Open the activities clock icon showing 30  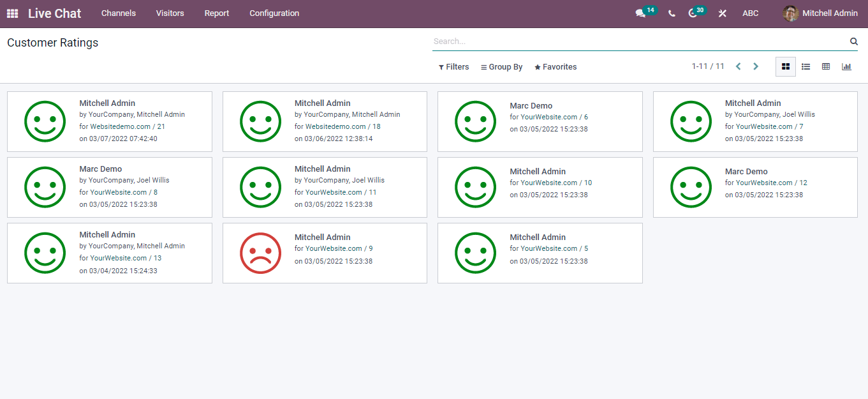point(693,13)
